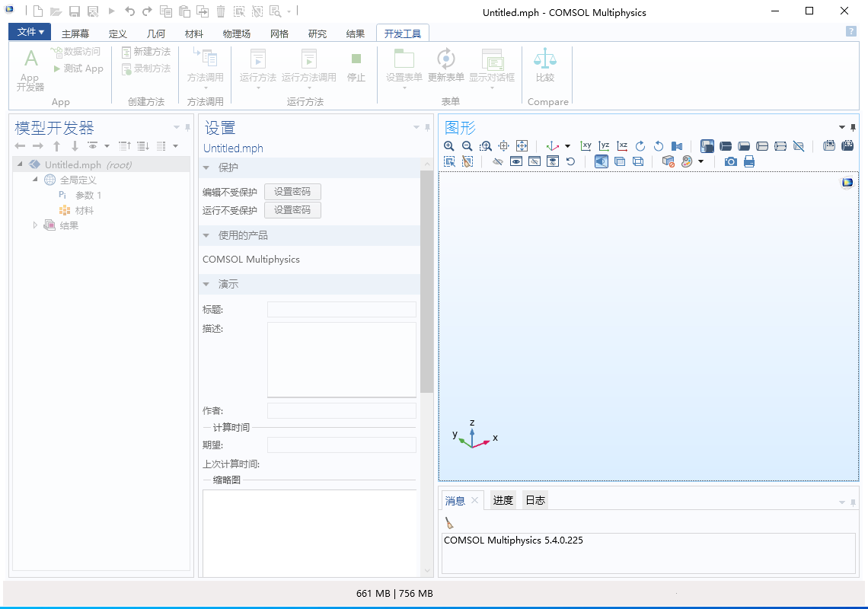Toggle the selection box select icon

click(449, 161)
